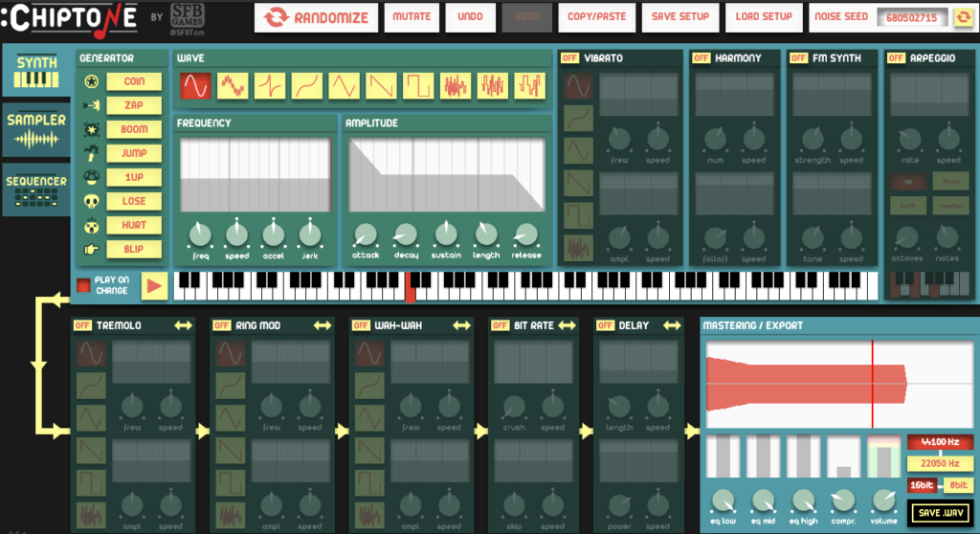The width and height of the screenshot is (980, 534).
Task: Click the explosion icon beside Boom
Action: coord(91,129)
